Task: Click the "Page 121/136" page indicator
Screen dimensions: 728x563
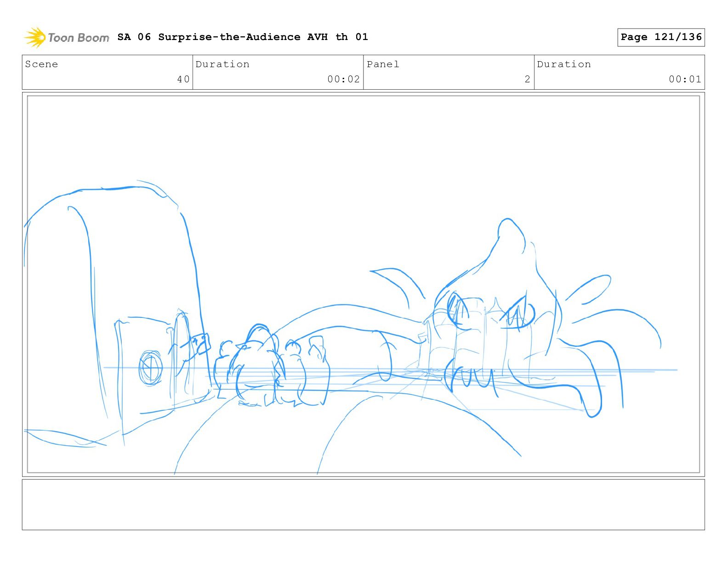Action: 661,37
